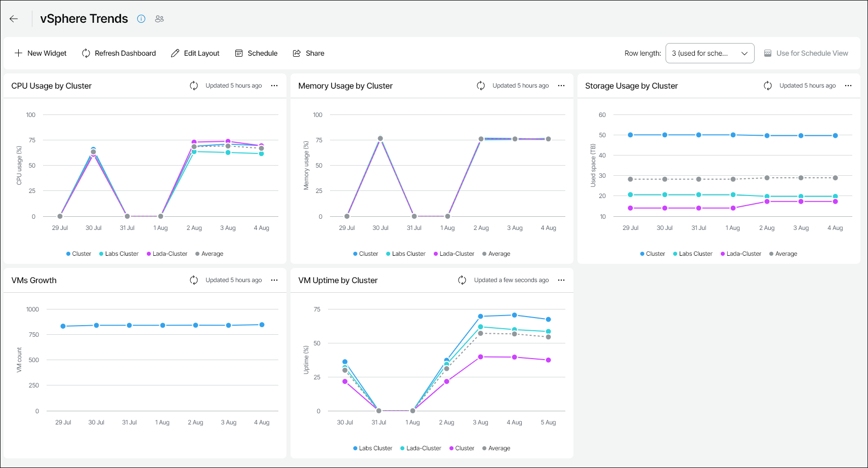Click Refresh Dashboard
Viewport: 868px width, 468px height.
click(119, 53)
